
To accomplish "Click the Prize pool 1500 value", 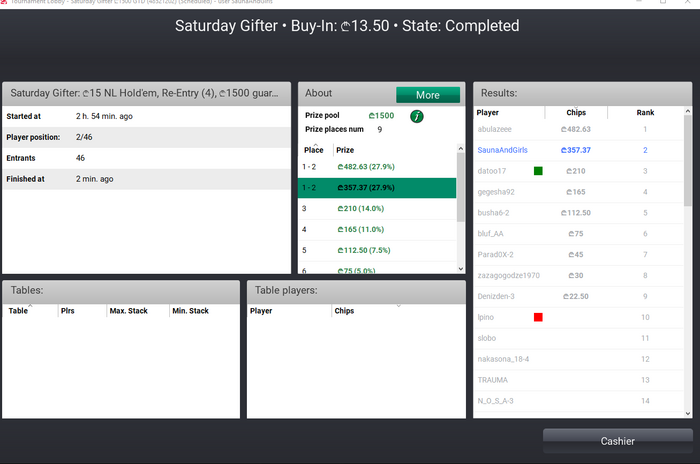I will (x=381, y=116).
